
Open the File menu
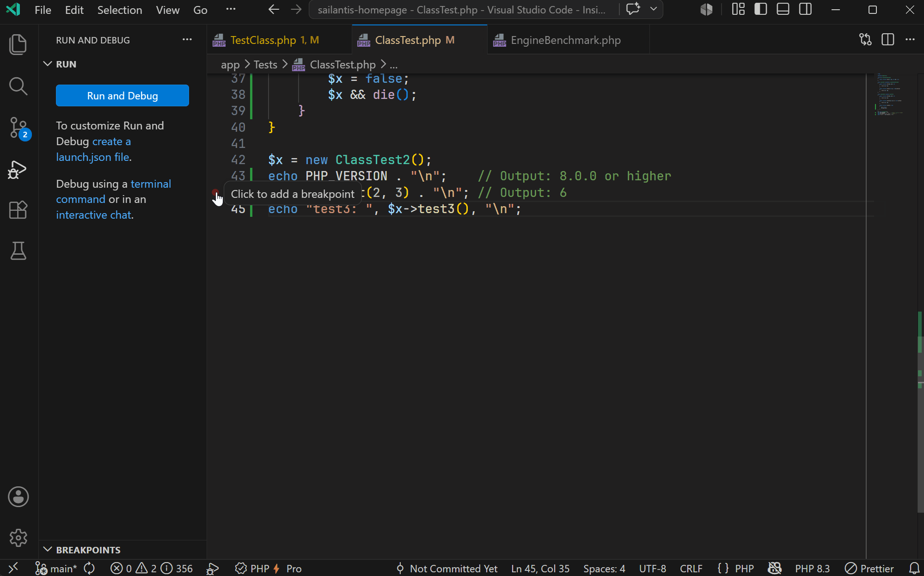tap(43, 10)
